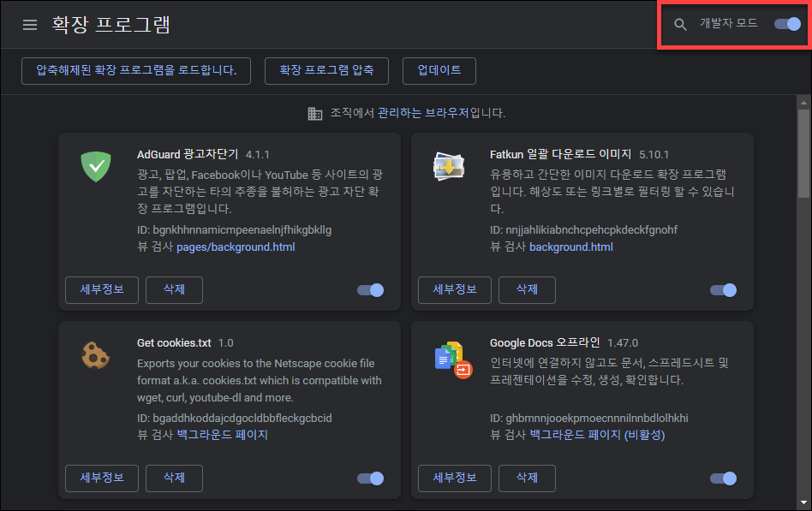Open 세부정보 for Get cookies.txt

pyautogui.click(x=101, y=478)
